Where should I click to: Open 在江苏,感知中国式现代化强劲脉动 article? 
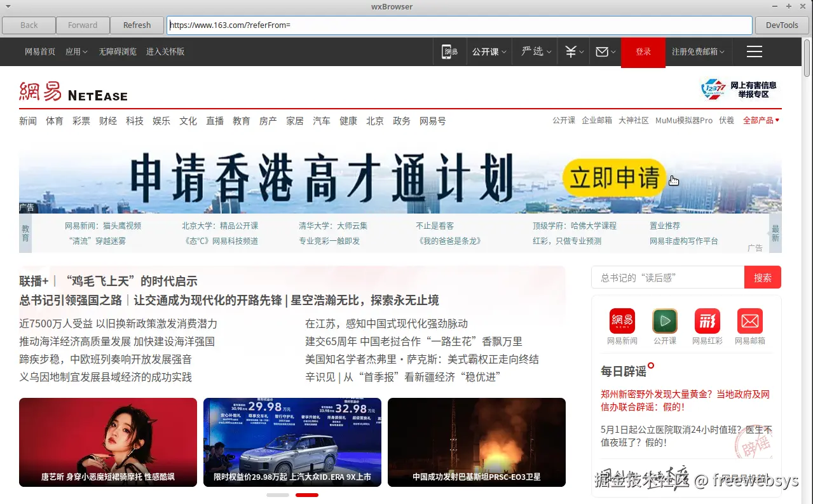(x=386, y=324)
